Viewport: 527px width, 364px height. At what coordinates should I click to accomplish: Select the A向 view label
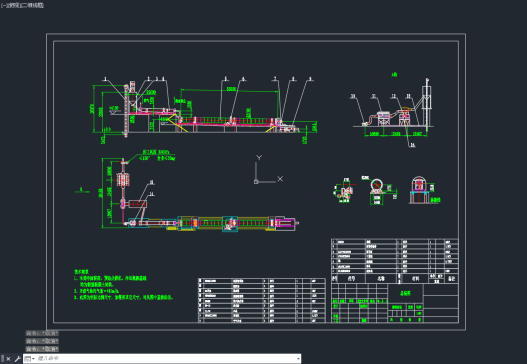(394, 74)
